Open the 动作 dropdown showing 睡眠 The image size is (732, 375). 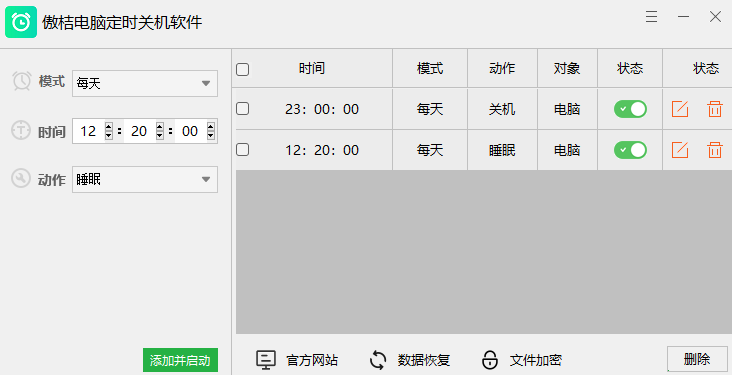[x=145, y=179]
